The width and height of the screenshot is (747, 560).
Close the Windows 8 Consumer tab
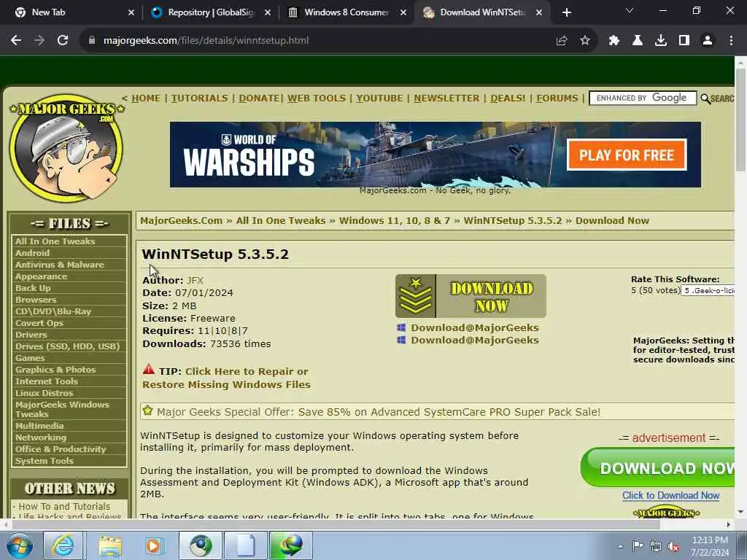403,13
